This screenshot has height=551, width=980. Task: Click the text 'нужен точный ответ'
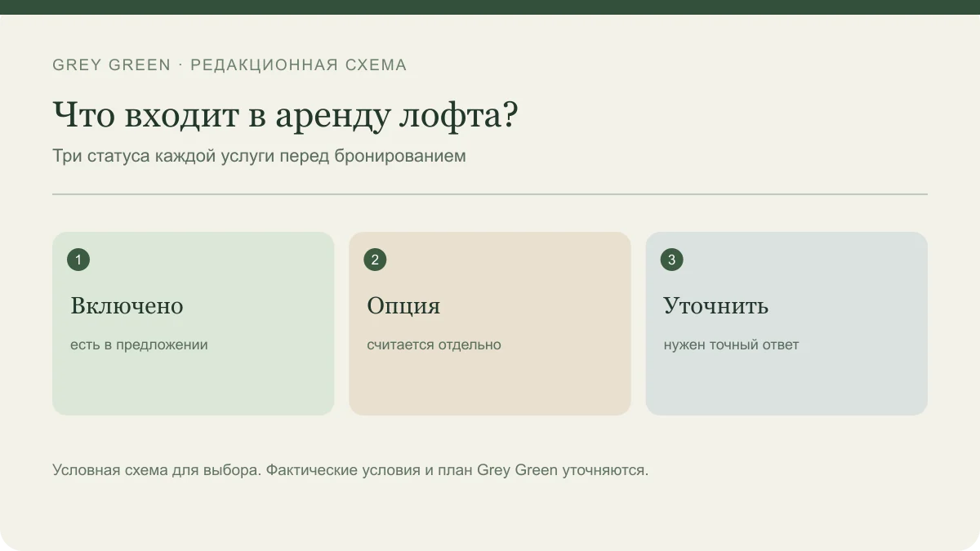(731, 344)
